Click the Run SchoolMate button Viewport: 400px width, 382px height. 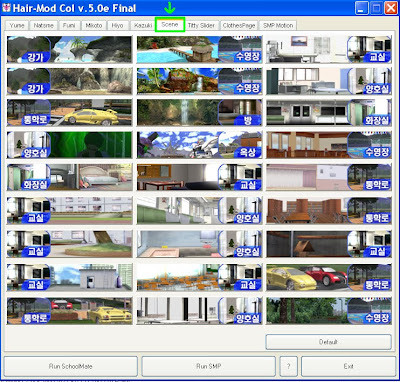(x=71, y=366)
